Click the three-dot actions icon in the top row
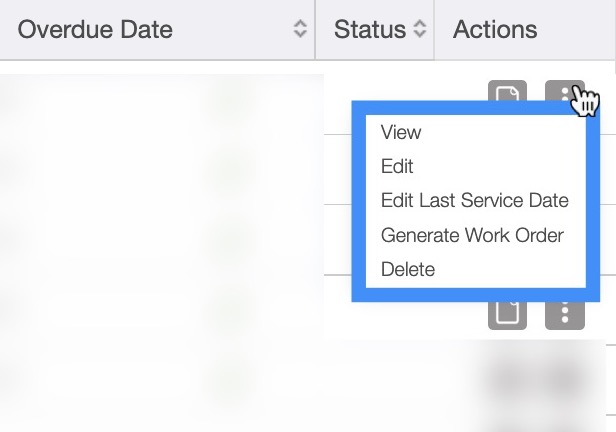Image resolution: width=616 pixels, height=432 pixels. (x=564, y=92)
